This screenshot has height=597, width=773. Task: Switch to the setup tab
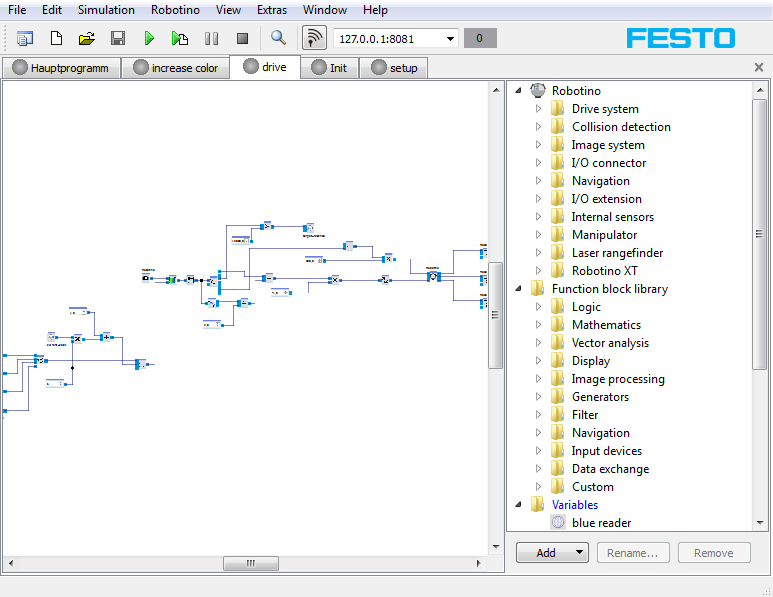tap(394, 68)
